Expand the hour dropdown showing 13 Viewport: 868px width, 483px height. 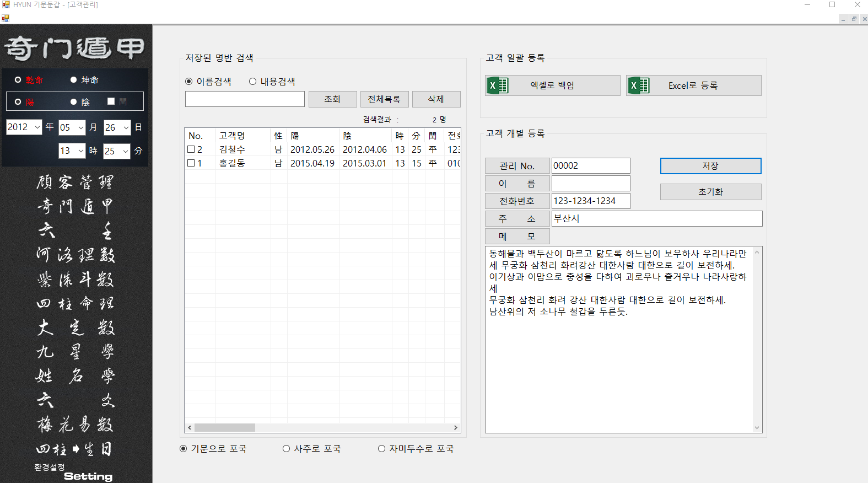pos(81,151)
